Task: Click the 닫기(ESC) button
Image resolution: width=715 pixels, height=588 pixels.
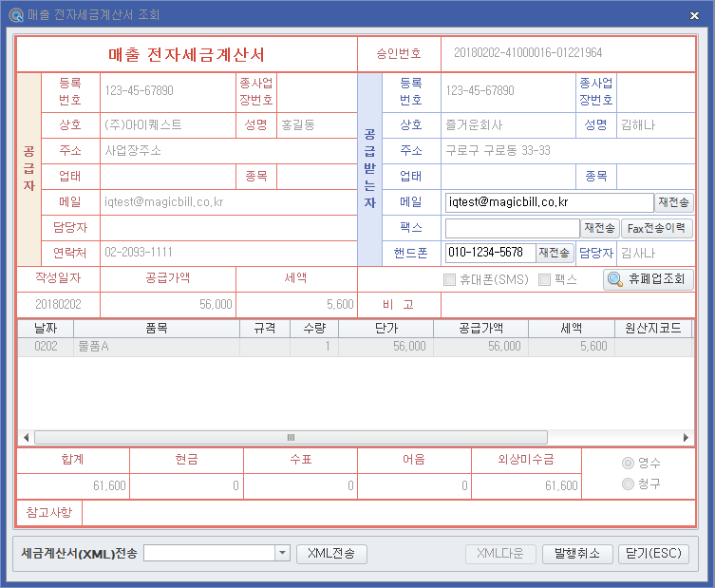Action: (x=653, y=554)
